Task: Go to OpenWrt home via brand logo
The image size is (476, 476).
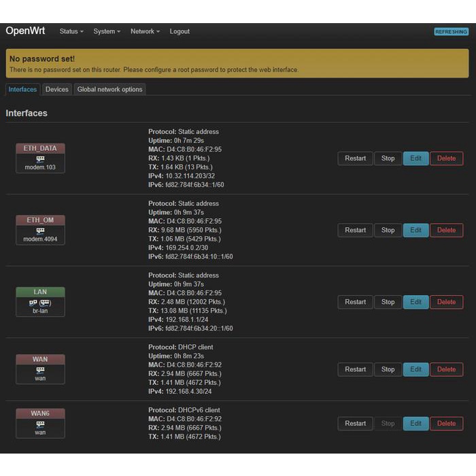Action: [26, 31]
